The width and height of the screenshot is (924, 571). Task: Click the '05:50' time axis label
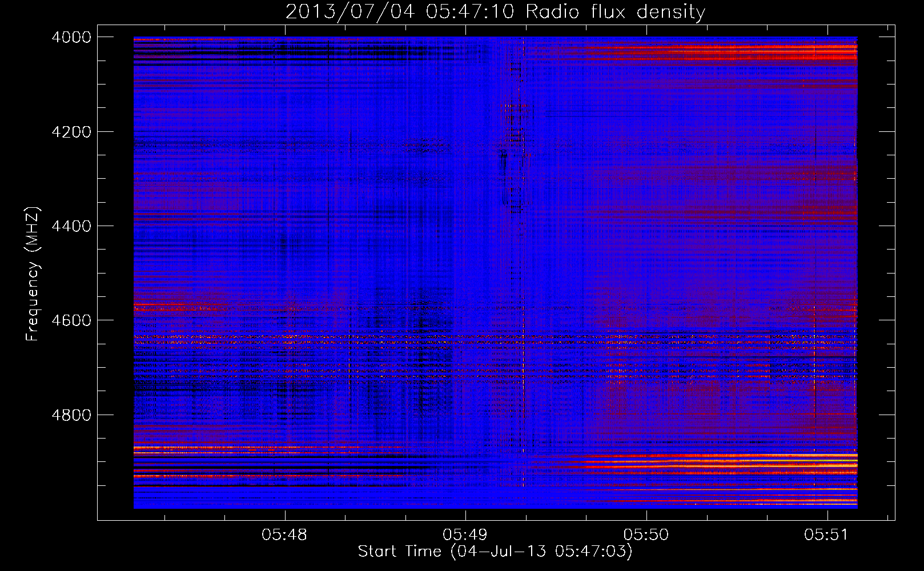(646, 535)
